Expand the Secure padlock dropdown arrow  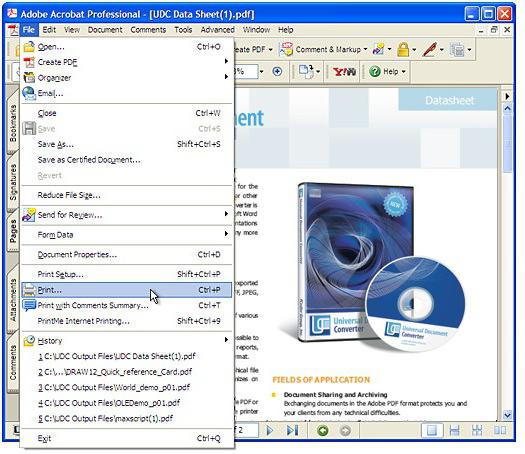coord(414,50)
